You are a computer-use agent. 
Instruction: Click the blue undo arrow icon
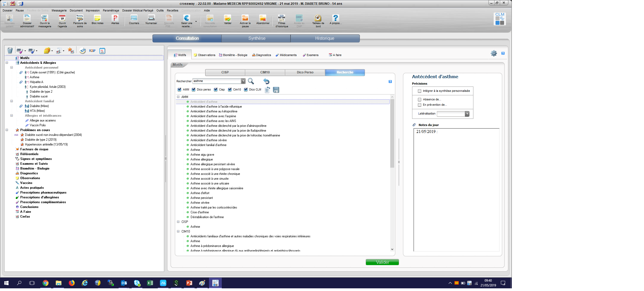point(266,81)
